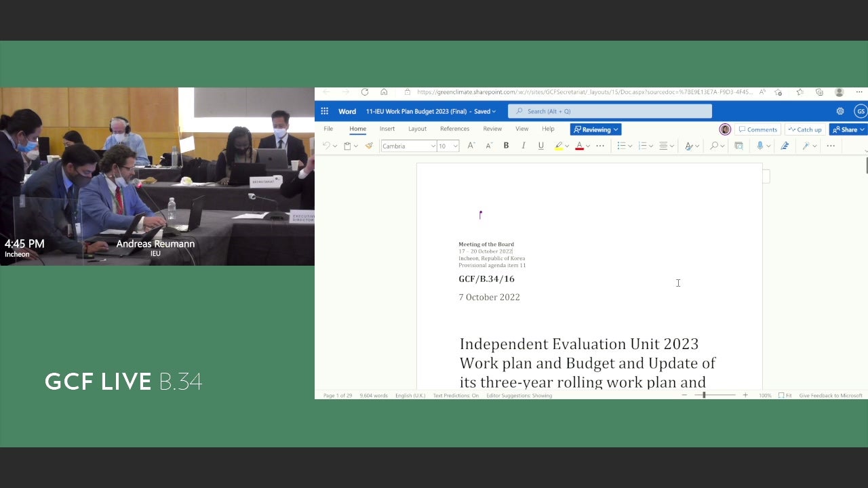This screenshot has height=488, width=868.
Task: Open the Help tab
Action: 548,129
